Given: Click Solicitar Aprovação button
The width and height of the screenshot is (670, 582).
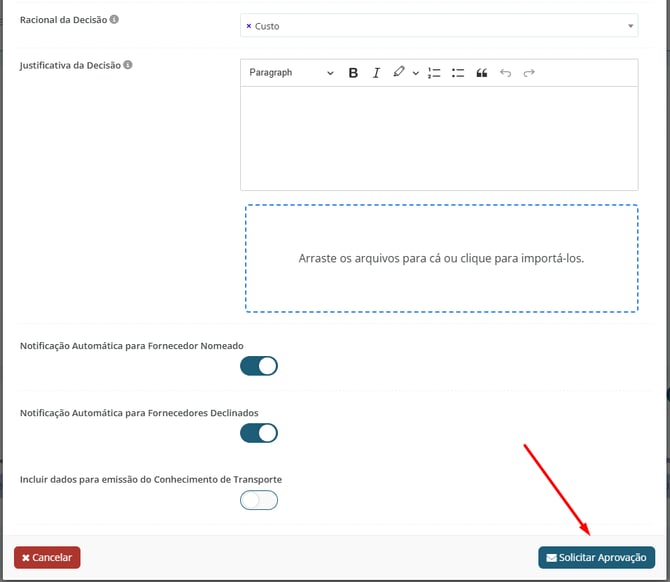Looking at the screenshot, I should (x=596, y=557).
